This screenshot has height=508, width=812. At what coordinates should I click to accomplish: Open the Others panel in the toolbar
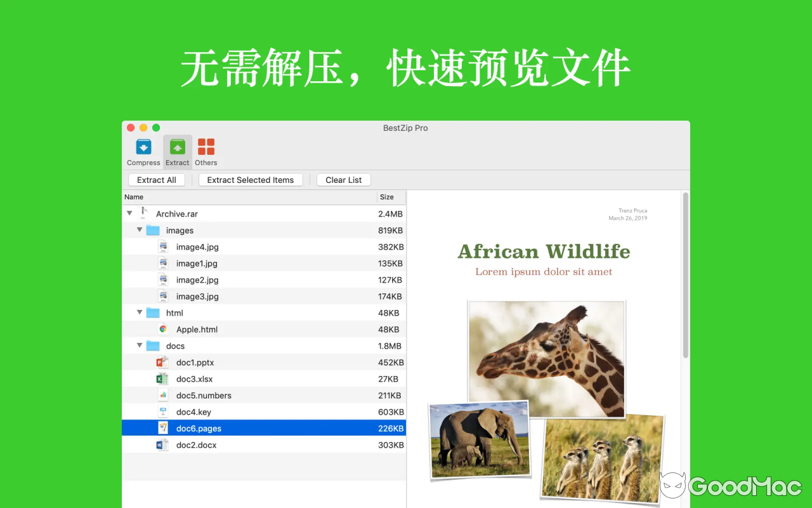[206, 150]
